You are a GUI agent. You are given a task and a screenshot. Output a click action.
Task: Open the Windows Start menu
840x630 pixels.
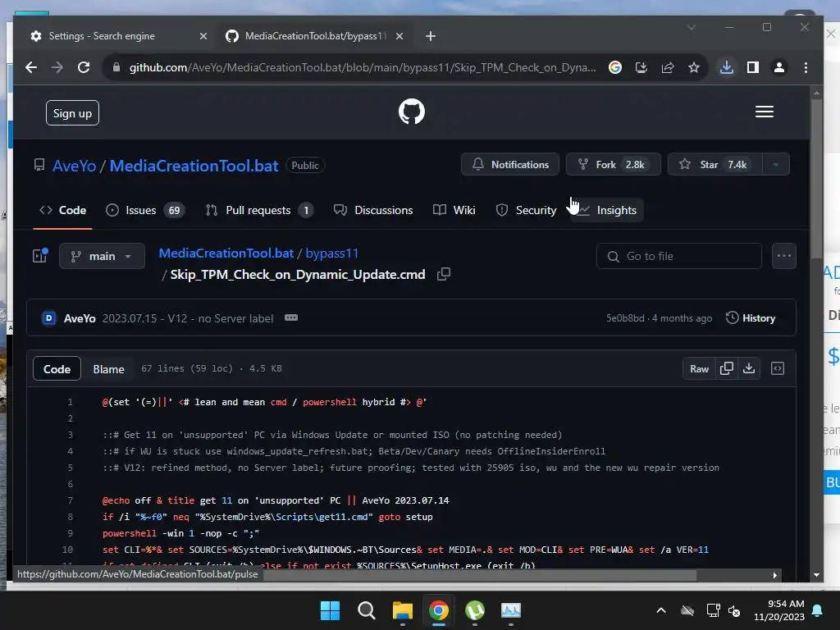click(330, 610)
